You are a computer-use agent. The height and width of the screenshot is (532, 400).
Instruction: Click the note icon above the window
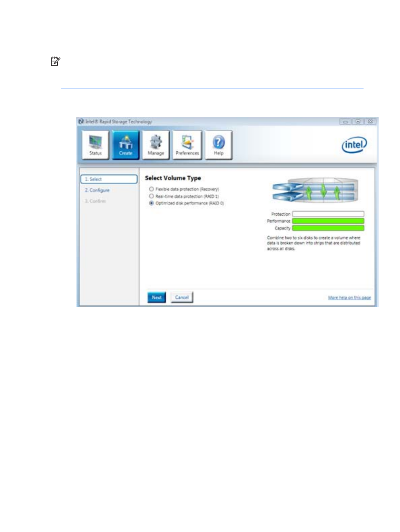coord(55,62)
